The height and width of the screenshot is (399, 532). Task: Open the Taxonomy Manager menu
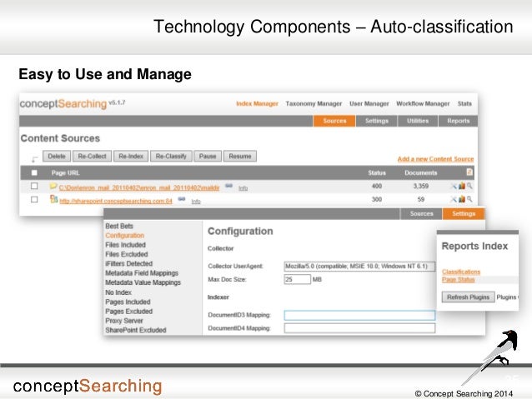coord(314,104)
